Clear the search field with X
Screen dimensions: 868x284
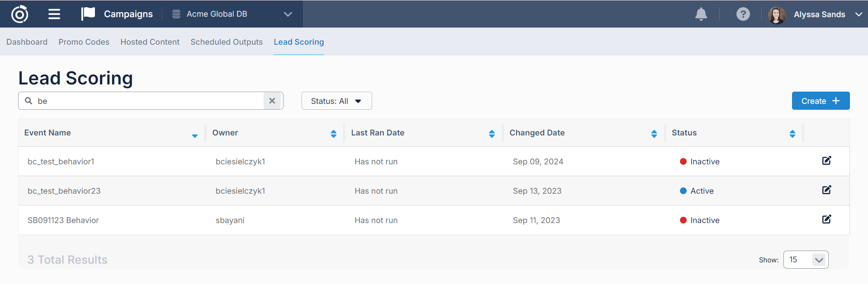(272, 101)
